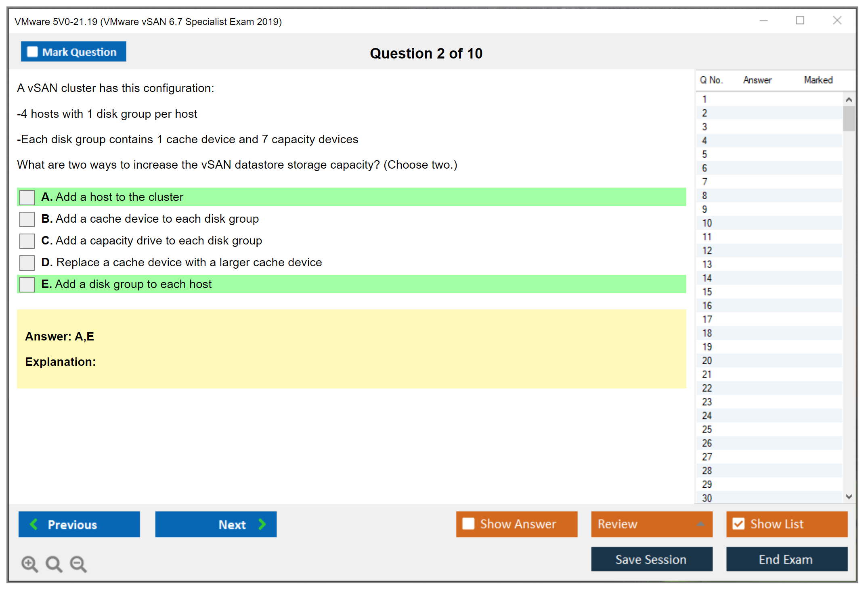The width and height of the screenshot is (868, 593).
Task: Expand the Review dropdown arrow
Action: (700, 524)
